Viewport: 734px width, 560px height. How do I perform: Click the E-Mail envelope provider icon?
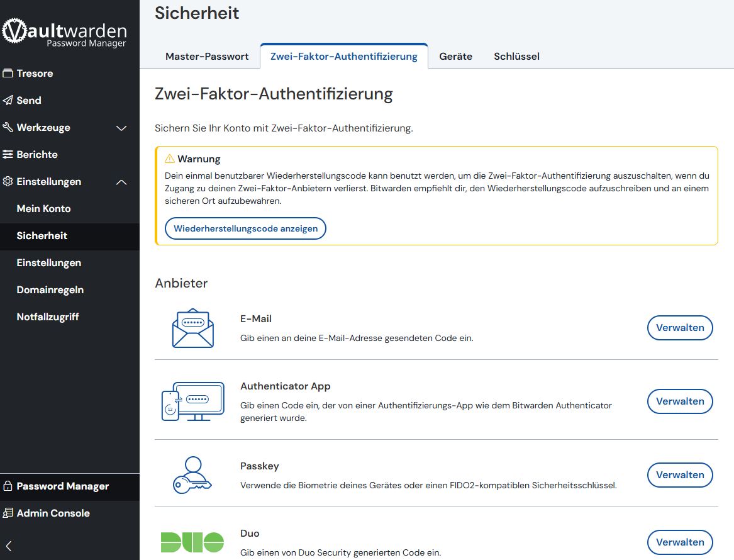(192, 328)
